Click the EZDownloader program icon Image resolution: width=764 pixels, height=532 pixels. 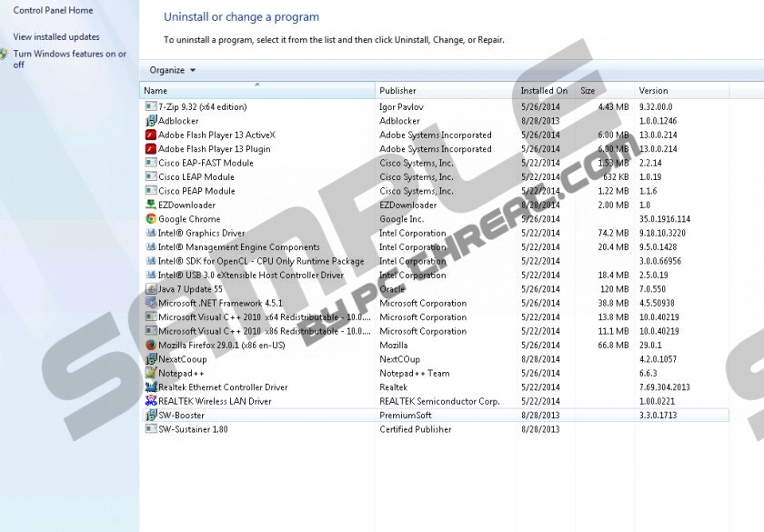(x=151, y=205)
